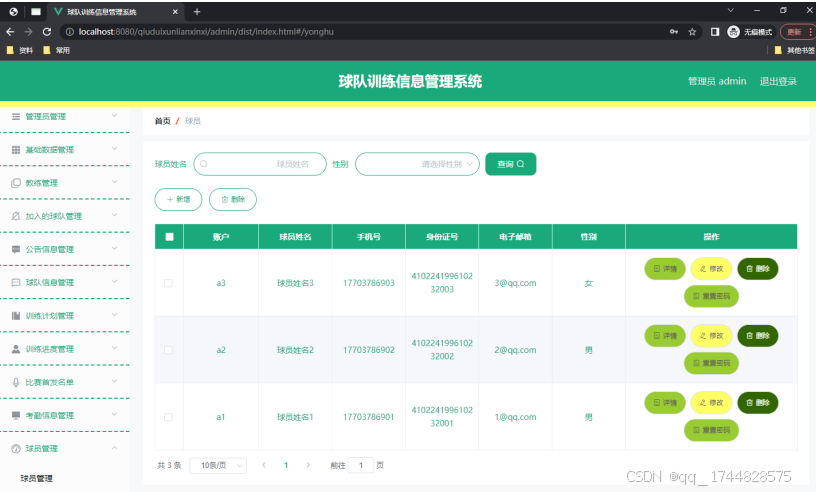The image size is (816, 492).
Task: Click the 教练管理 sidebar icon
Action: (16, 183)
